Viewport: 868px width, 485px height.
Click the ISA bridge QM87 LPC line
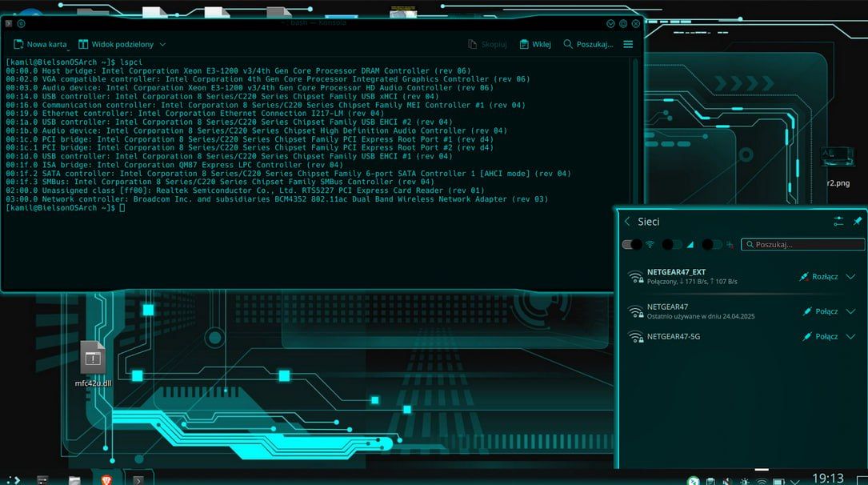[x=174, y=164]
